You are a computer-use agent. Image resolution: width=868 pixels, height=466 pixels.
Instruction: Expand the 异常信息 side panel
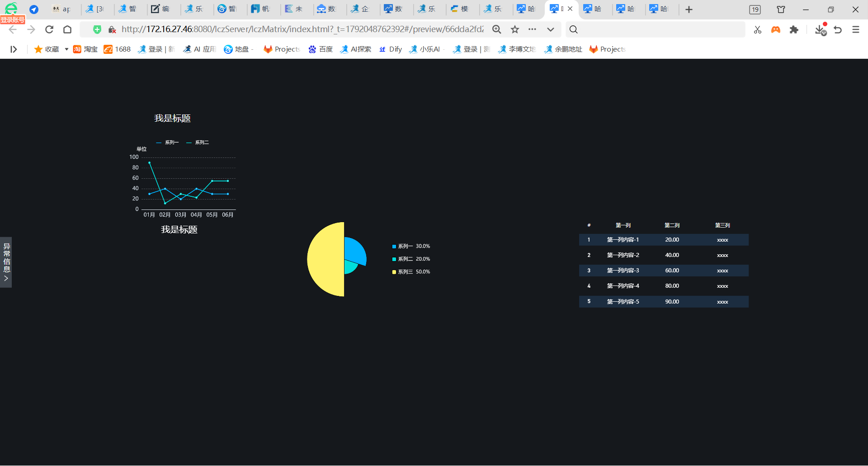[6, 262]
